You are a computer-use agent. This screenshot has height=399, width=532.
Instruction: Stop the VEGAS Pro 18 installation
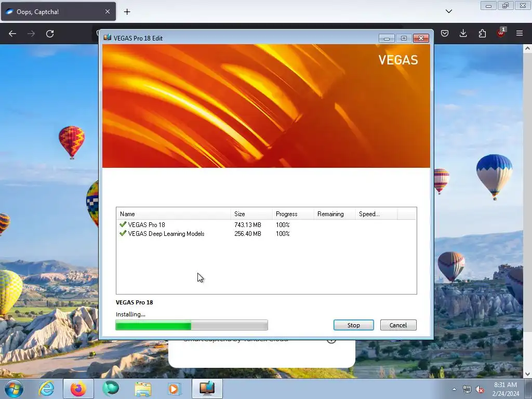353,325
